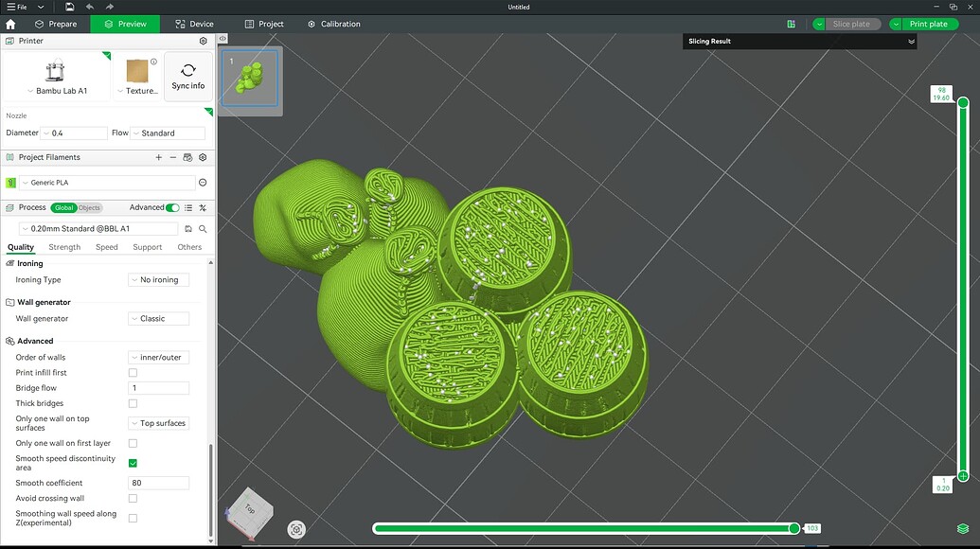The image size is (980, 549).
Task: Switch to the Others settings tab
Action: point(189,247)
